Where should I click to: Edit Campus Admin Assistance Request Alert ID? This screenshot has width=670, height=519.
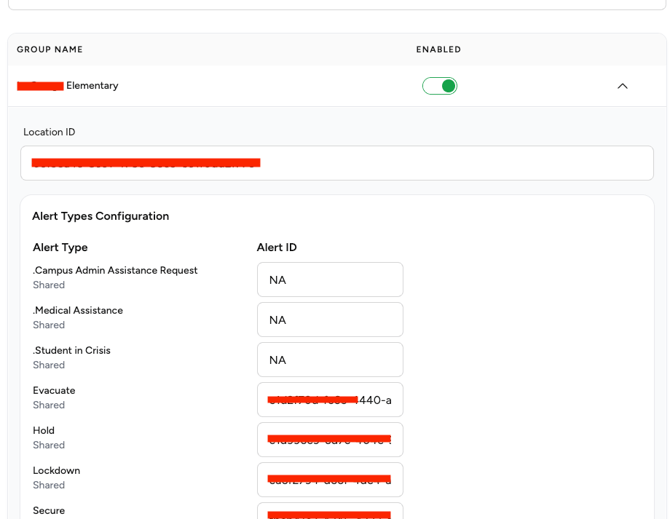330,280
